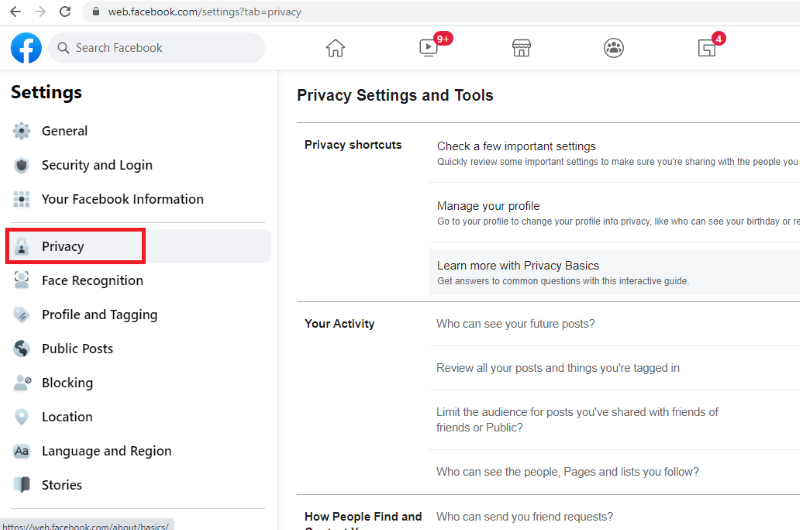Click the address bar lock icon
This screenshot has width=800, height=530.
click(95, 11)
